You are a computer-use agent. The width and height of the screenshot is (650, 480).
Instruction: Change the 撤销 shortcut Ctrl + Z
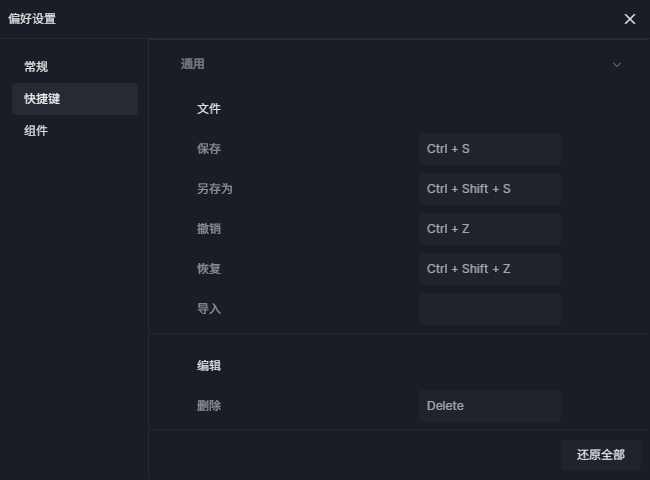pos(490,229)
